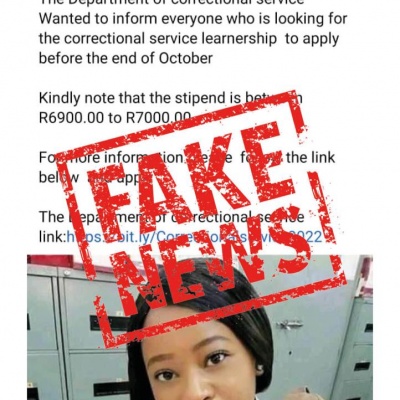Viewport: 400px width, 400px height.
Task: Select the 'Wanted to inform everyone' line
Action: point(193,19)
